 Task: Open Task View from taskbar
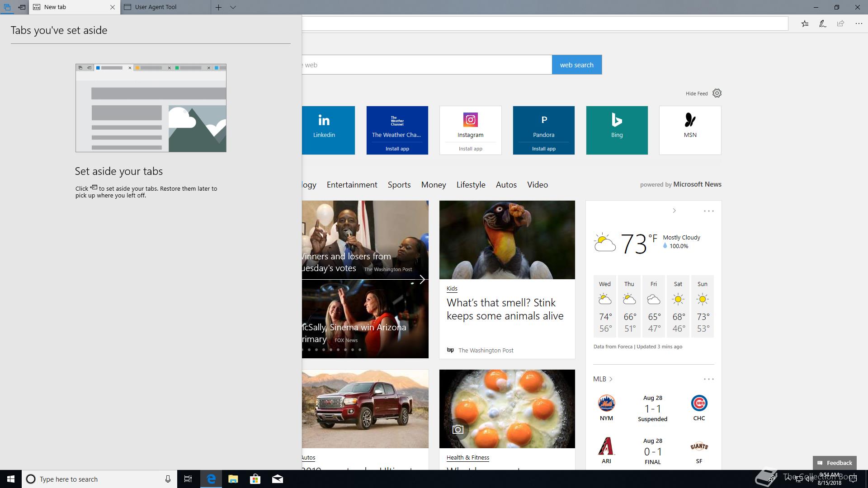(188, 479)
